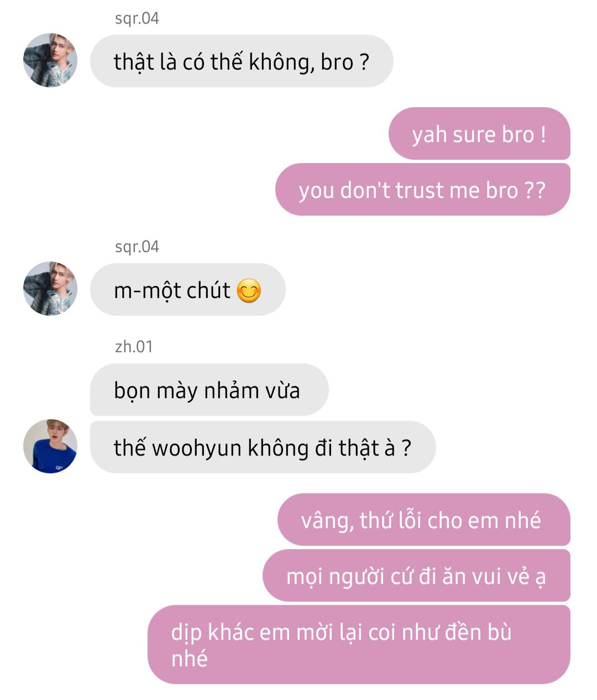Tap 'mọi người cứ đi ăn vui vẻ ạ' message
Image resolution: width=597 pixels, height=700 pixels.
click(416, 576)
